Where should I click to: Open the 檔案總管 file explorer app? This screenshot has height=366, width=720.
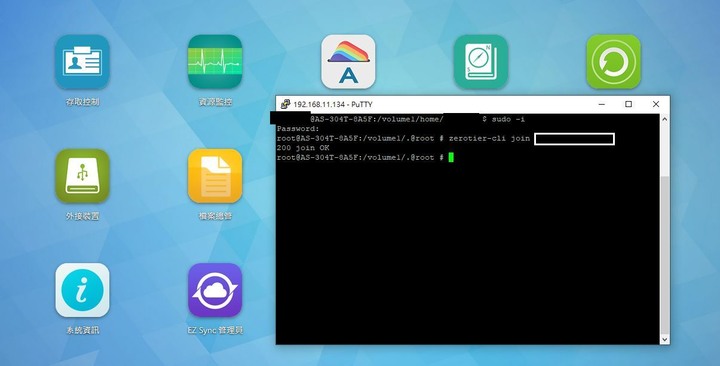tap(215, 176)
